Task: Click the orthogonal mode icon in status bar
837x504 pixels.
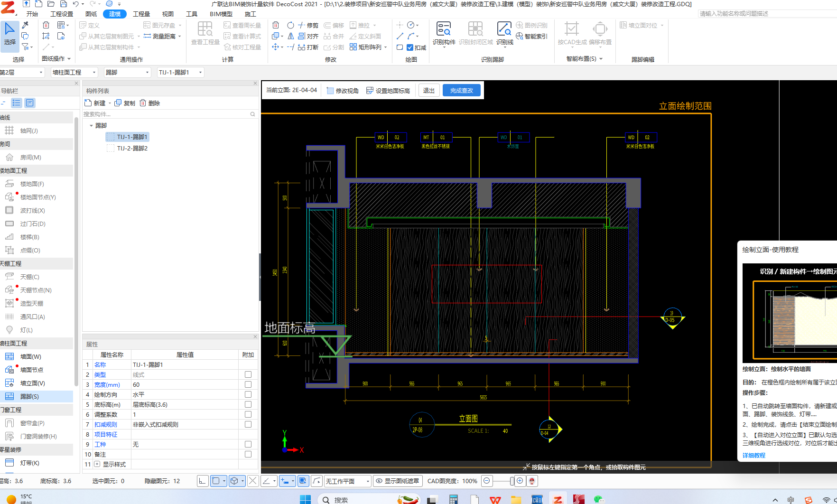Action: 203,481
